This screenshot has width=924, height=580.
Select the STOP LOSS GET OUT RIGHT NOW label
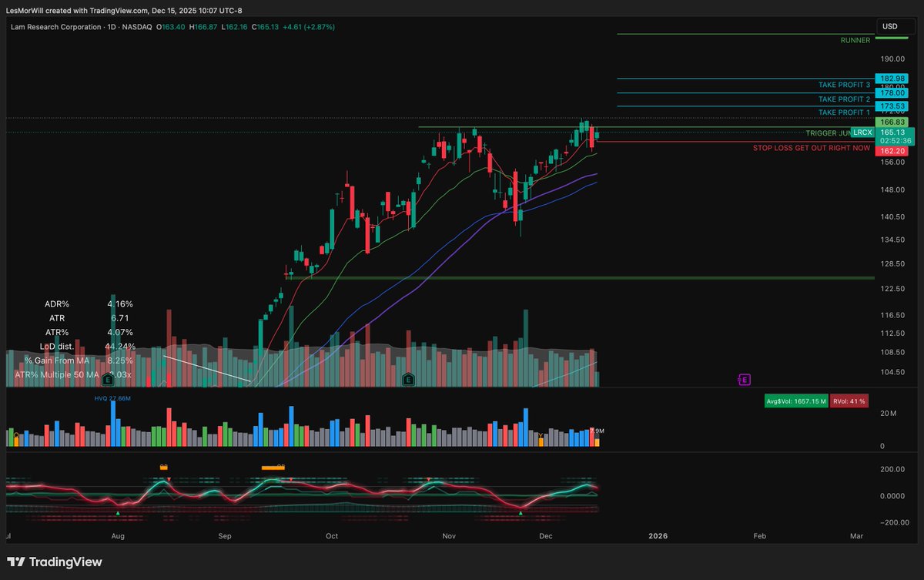(x=812, y=147)
